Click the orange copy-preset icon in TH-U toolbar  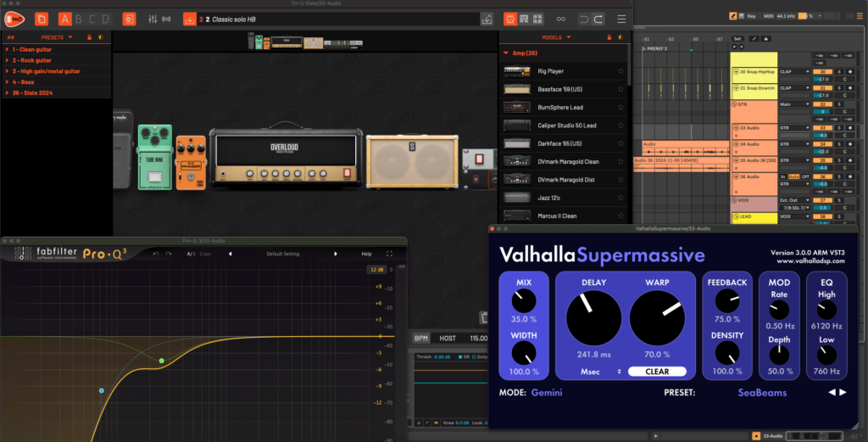pos(42,20)
